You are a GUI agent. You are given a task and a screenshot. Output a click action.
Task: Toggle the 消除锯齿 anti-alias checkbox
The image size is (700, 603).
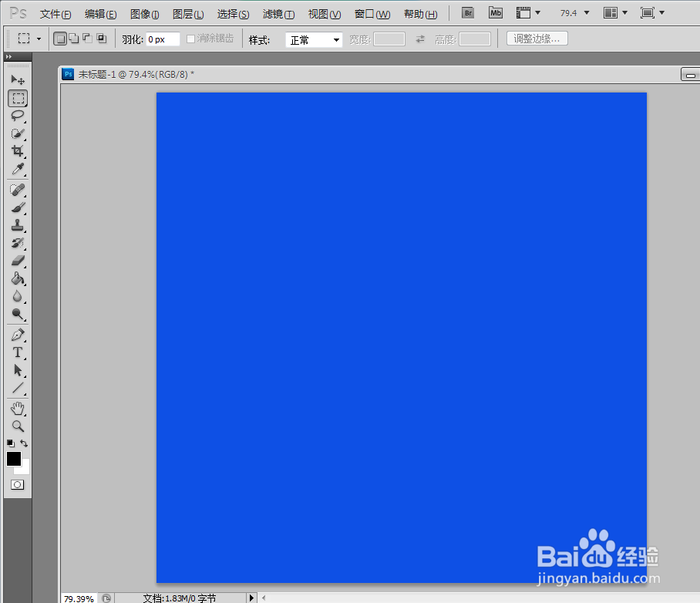[190, 39]
